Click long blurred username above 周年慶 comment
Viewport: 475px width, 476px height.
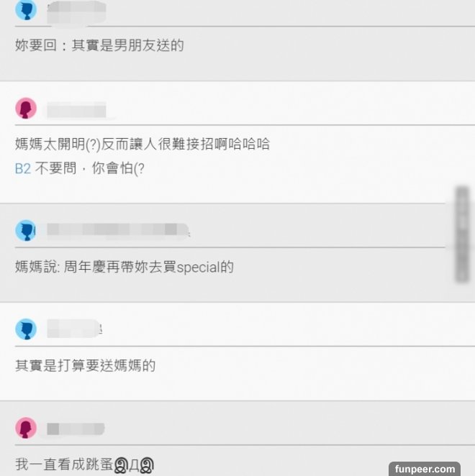tap(118, 230)
